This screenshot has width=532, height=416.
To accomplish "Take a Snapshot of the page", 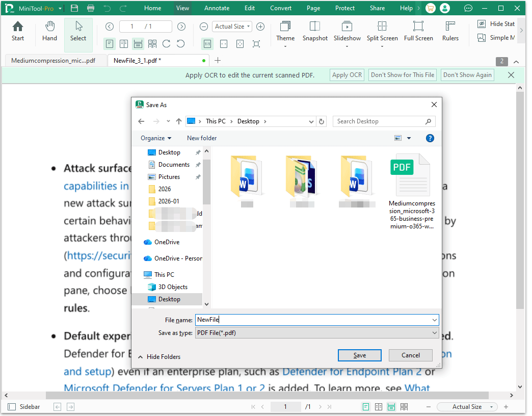I will point(315,32).
